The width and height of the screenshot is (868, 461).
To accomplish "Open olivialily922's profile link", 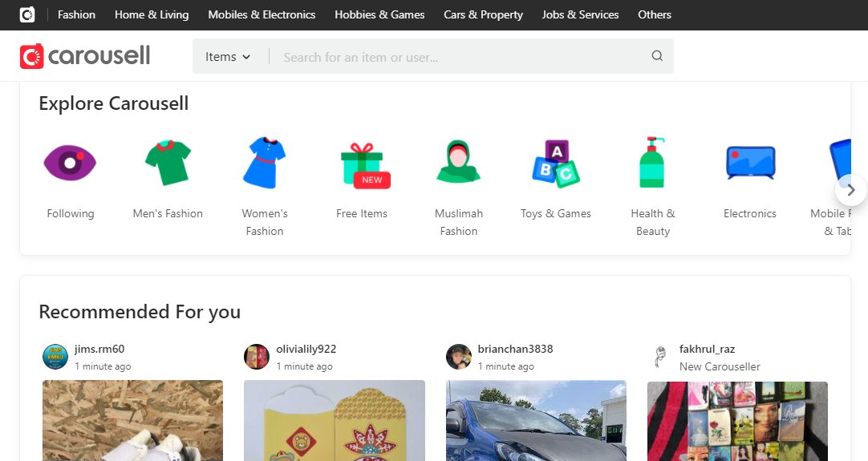I will [306, 349].
